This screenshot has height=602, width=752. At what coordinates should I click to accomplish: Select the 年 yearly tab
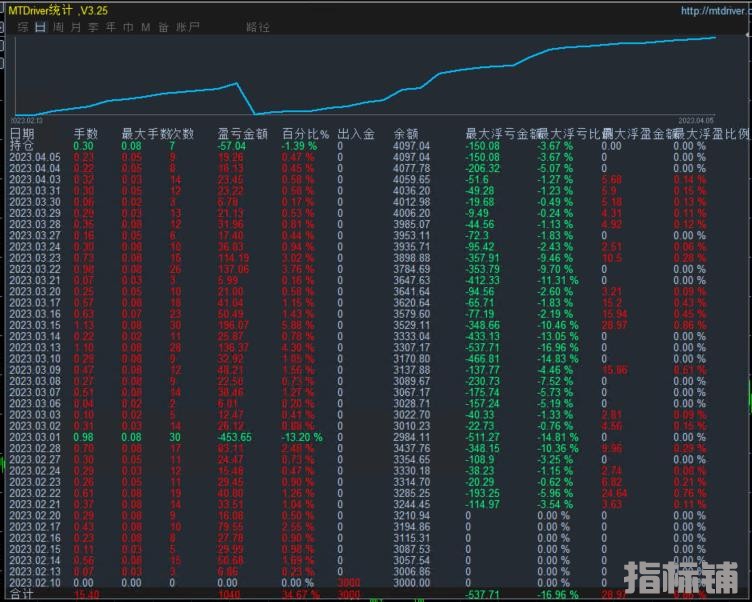111,27
